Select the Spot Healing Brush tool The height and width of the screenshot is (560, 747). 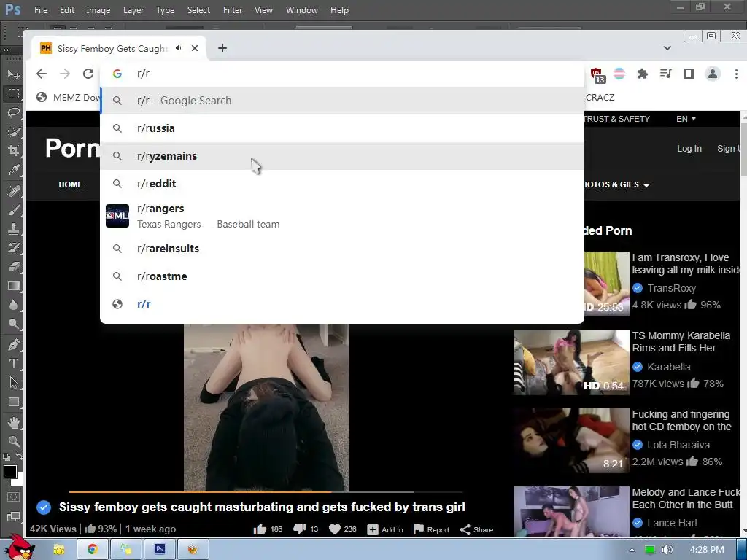(13, 190)
